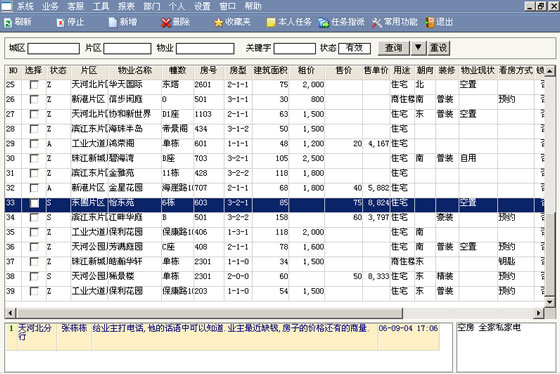The image size is (560, 374).
Task: Sort by the 物业名称 column header
Action: click(135, 71)
